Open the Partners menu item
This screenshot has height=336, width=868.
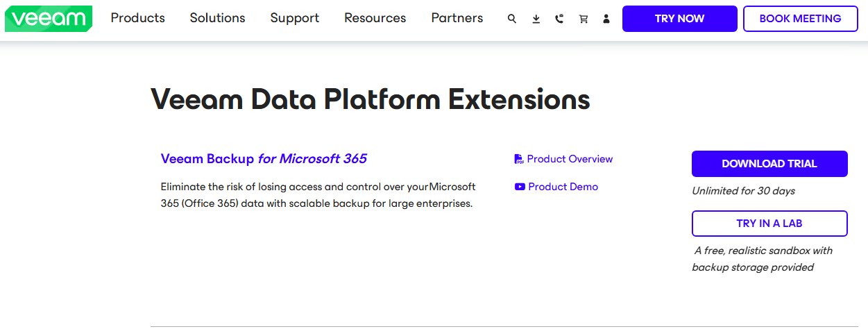[x=457, y=18]
